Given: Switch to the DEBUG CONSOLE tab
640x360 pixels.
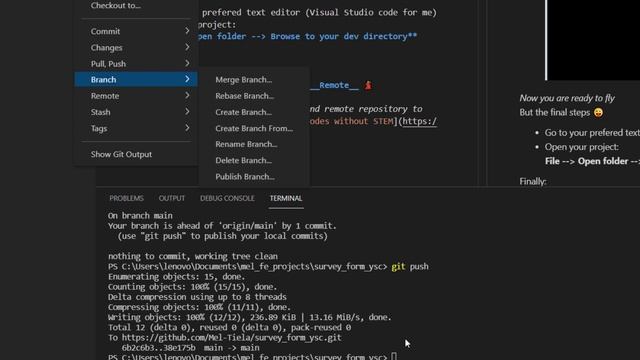Looking at the screenshot, I should (x=227, y=198).
